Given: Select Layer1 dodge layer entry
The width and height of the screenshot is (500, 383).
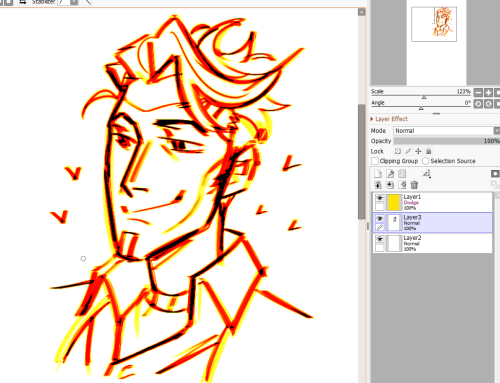Looking at the screenshot, I should pos(433,202).
